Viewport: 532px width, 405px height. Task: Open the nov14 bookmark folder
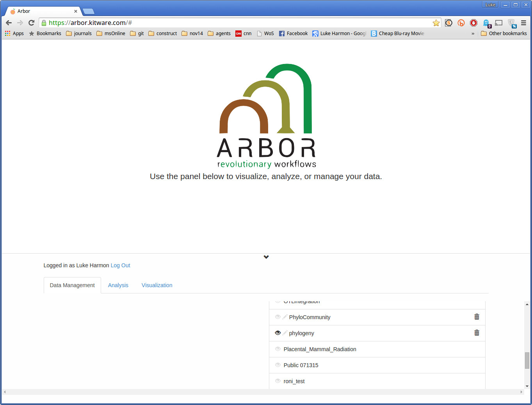(x=192, y=34)
